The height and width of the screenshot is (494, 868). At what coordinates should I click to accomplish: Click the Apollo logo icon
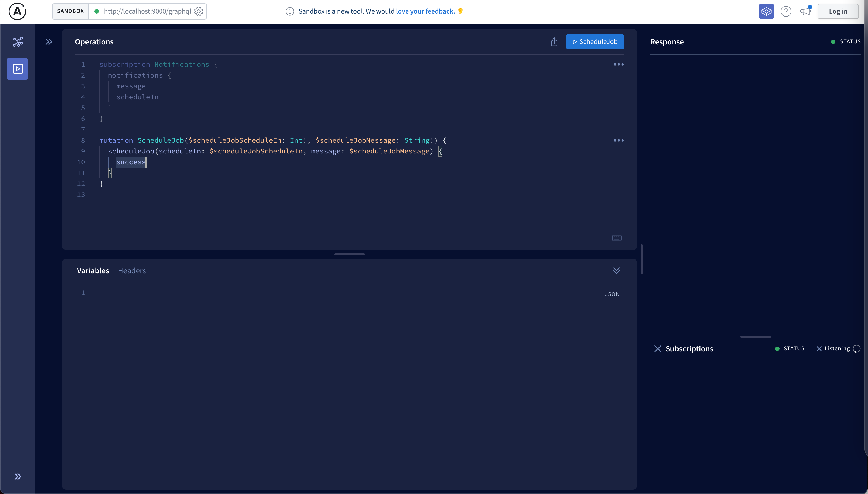tap(17, 12)
